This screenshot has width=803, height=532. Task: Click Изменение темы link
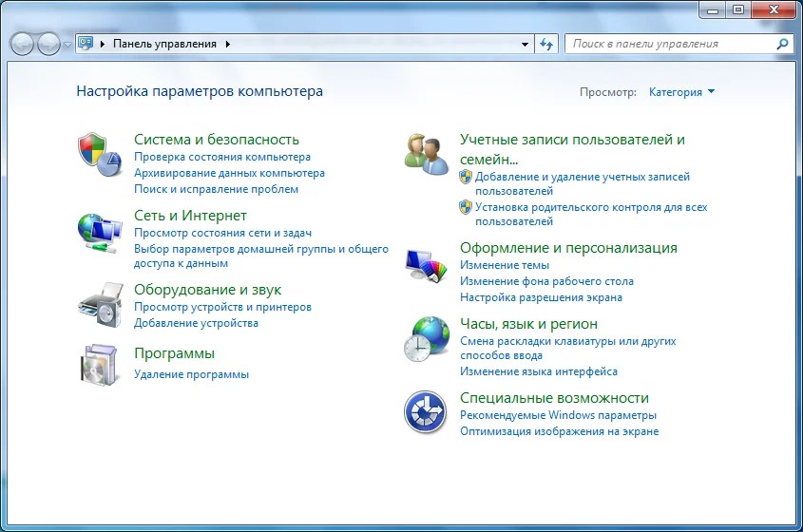[x=504, y=265]
